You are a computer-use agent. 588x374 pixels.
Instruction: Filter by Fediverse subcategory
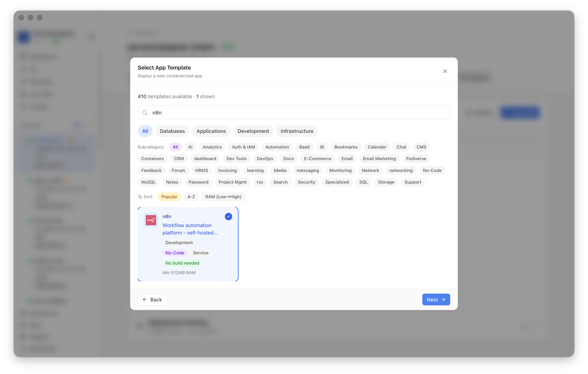(x=416, y=159)
